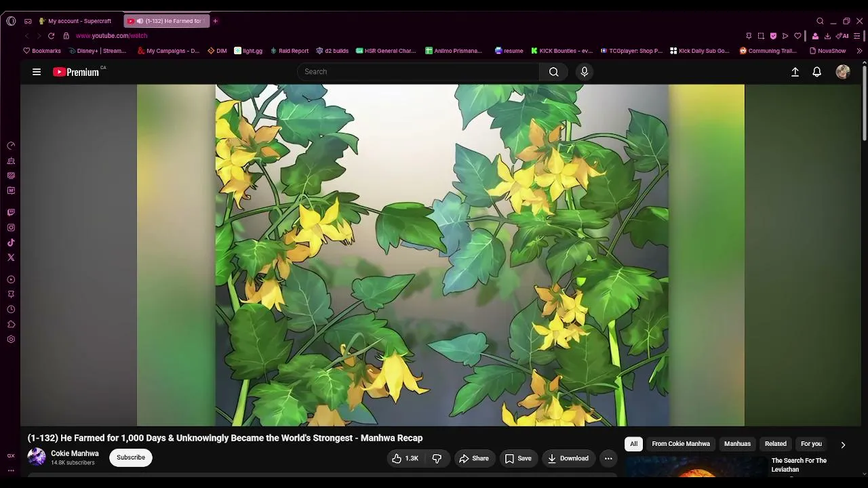Open Opera tab search magnifier
The image size is (868, 488).
[x=820, y=21]
